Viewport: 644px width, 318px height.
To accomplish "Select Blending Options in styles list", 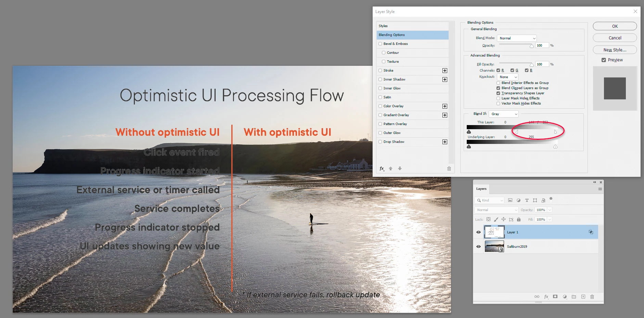I will pyautogui.click(x=413, y=35).
